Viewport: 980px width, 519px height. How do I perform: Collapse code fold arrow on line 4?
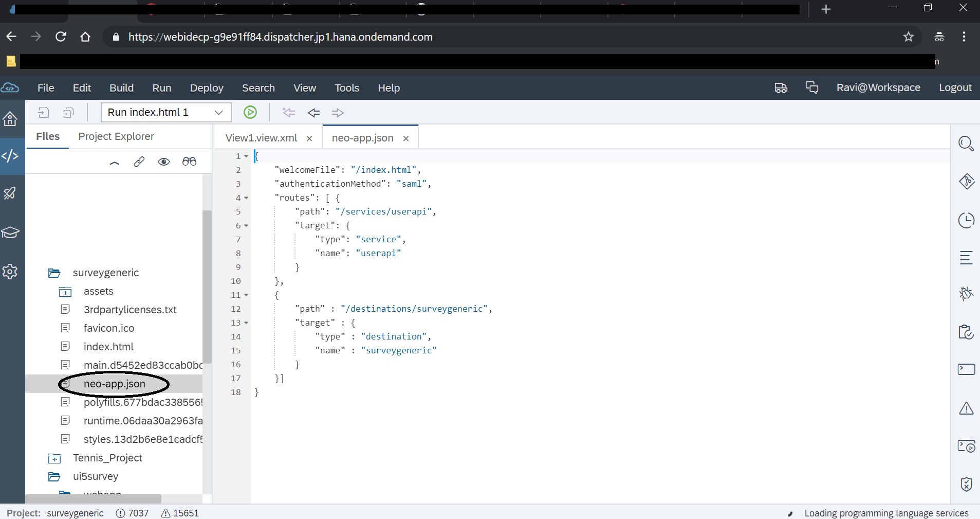(246, 198)
